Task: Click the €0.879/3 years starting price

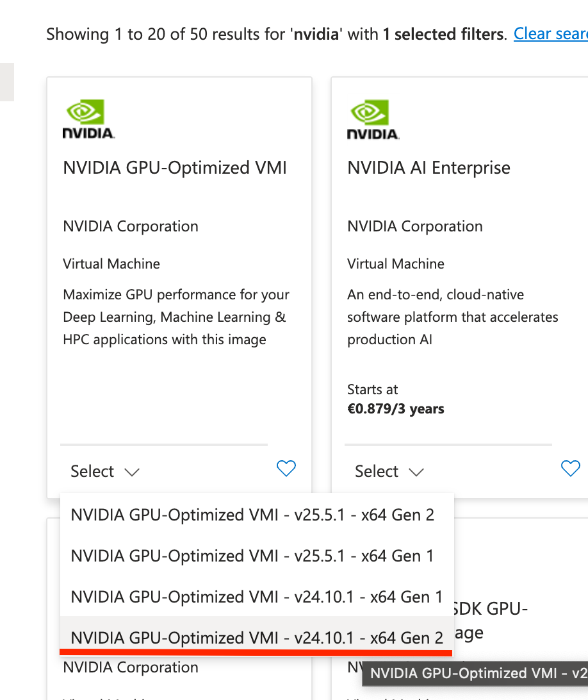Action: 395,409
